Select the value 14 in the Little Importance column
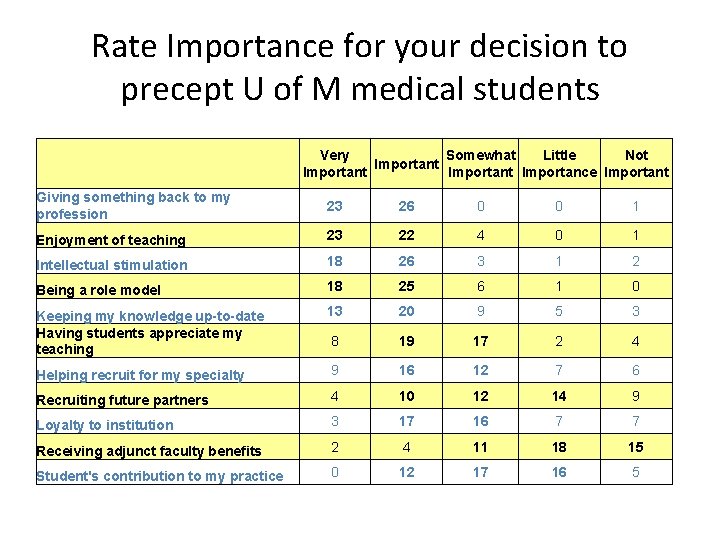 [x=559, y=399]
